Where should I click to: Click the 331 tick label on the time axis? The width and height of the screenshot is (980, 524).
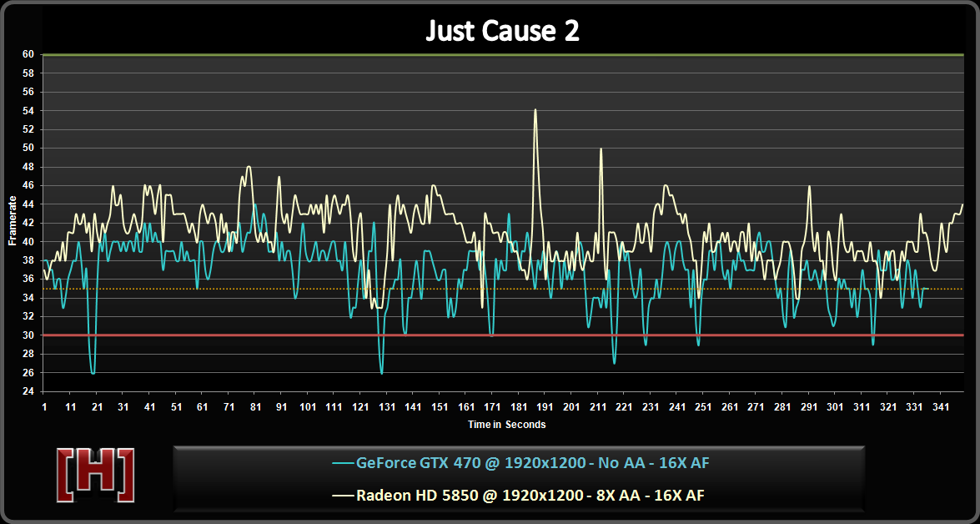(914, 407)
